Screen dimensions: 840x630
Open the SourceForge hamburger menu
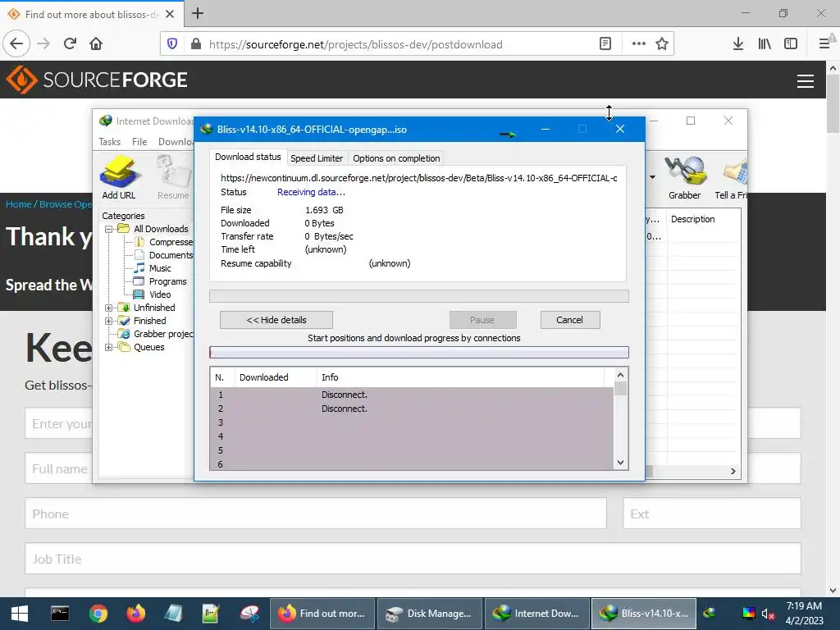[805, 81]
